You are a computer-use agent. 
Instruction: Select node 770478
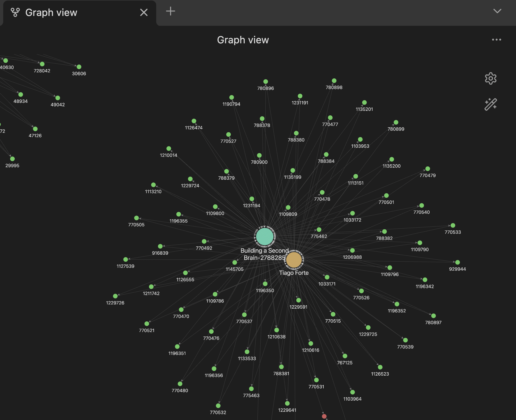(322, 192)
